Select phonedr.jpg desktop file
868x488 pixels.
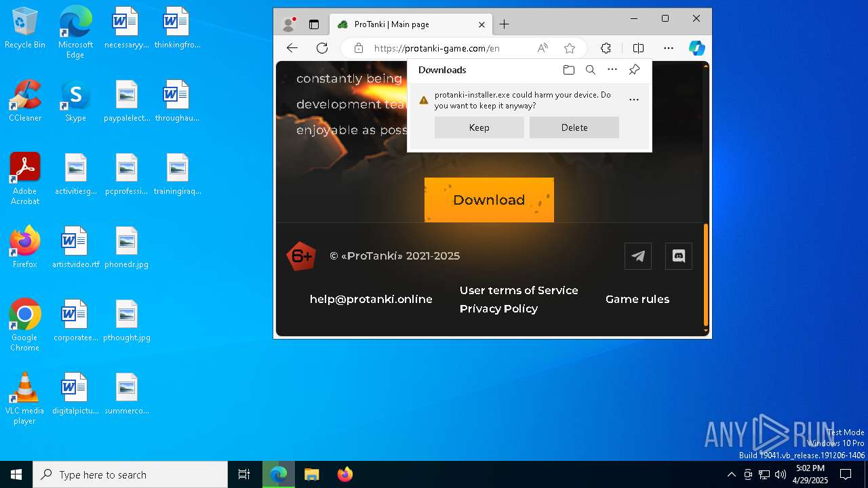(126, 247)
